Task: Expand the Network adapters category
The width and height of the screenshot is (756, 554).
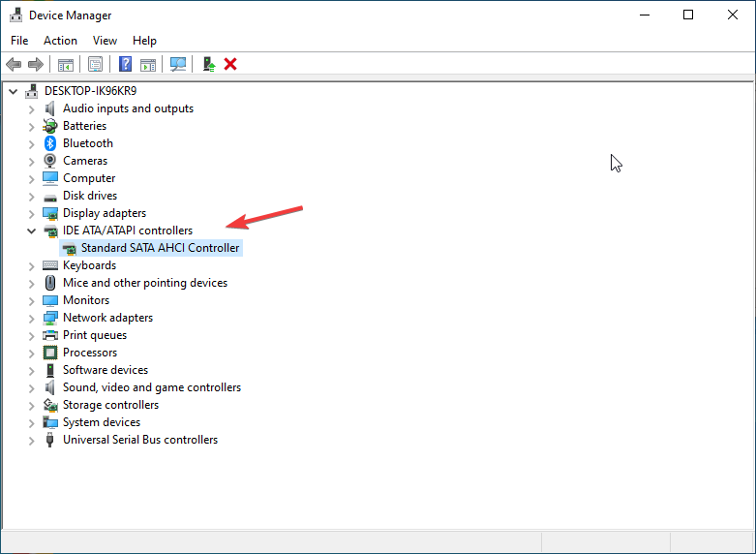Action: (31, 318)
